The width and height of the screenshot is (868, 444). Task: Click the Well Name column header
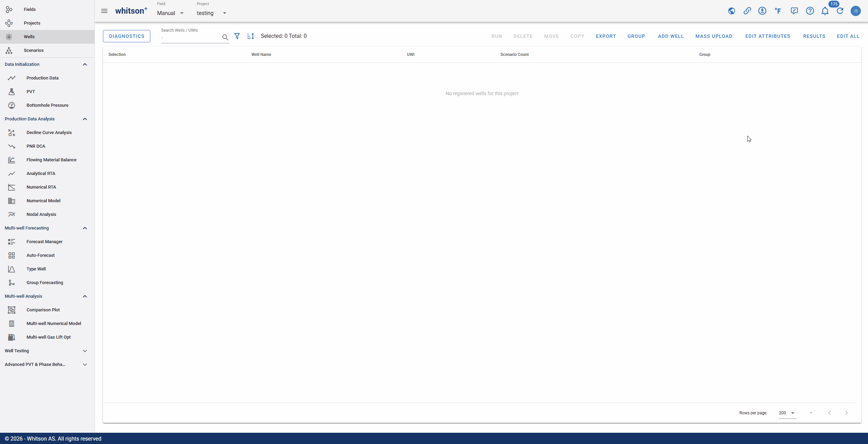coord(261,55)
